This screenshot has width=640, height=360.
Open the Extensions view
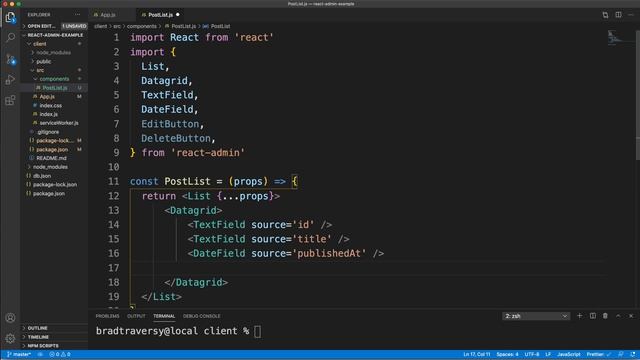pyautogui.click(x=10, y=100)
